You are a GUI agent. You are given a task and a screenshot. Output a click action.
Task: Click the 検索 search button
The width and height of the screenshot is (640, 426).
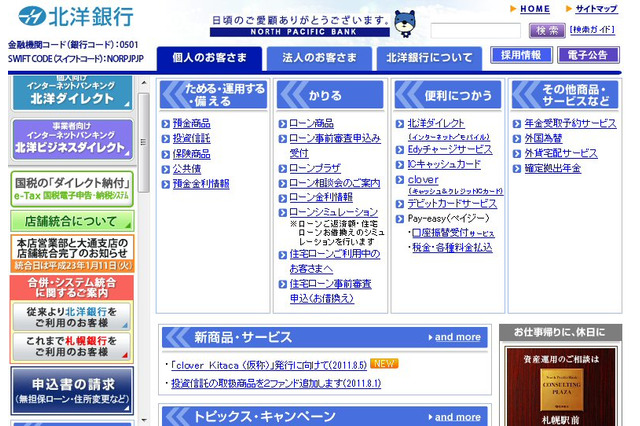pos(547,30)
